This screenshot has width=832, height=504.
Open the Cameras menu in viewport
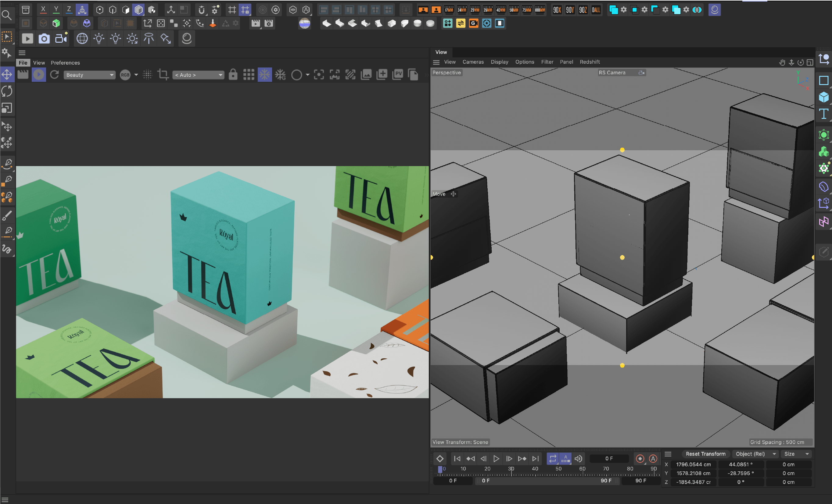coord(473,62)
